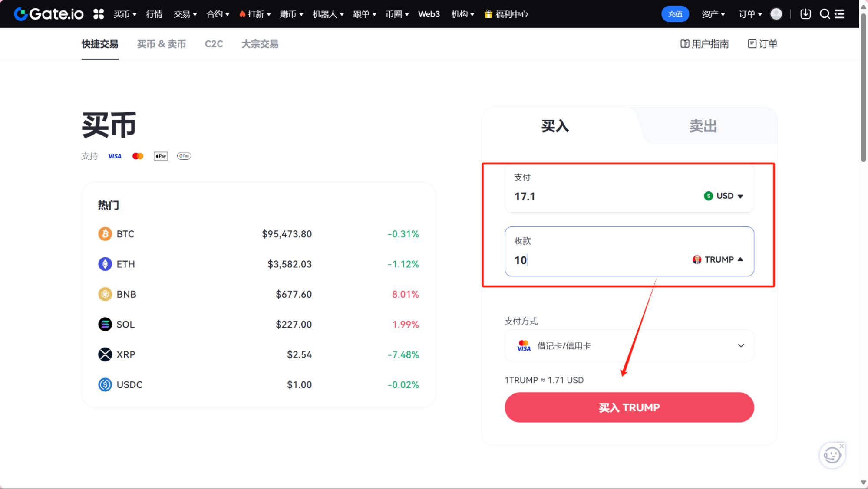Open the TRUMP coin selector
868x489 pixels.
tap(718, 259)
